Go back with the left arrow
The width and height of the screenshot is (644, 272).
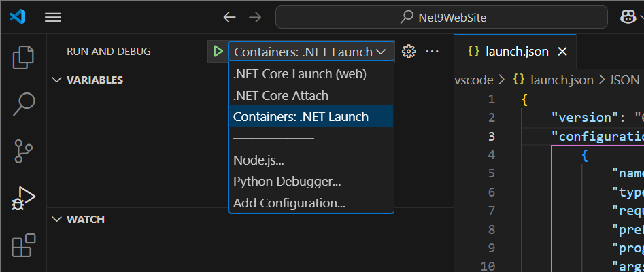[x=230, y=17]
